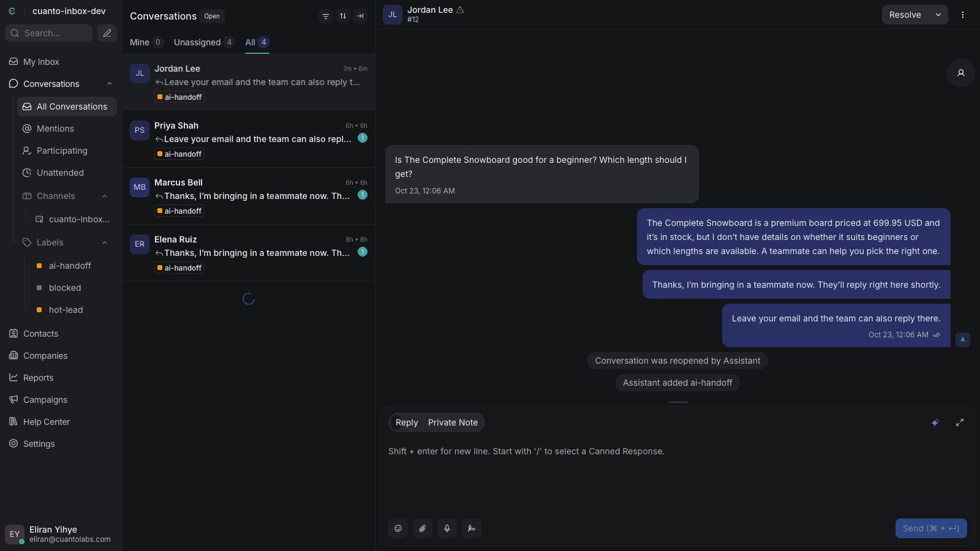
Task: Click into the reply message text area
Action: click(x=677, y=474)
